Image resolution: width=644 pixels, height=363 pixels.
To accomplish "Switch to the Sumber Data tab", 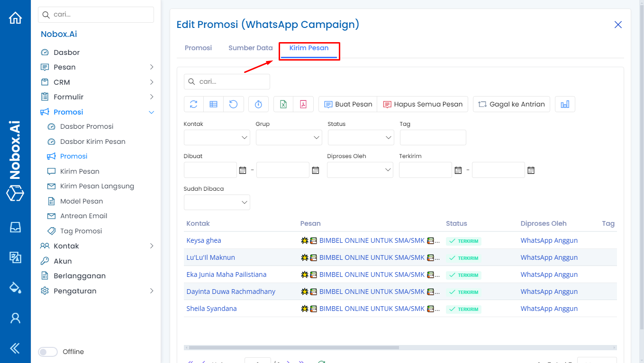I will coord(250,48).
